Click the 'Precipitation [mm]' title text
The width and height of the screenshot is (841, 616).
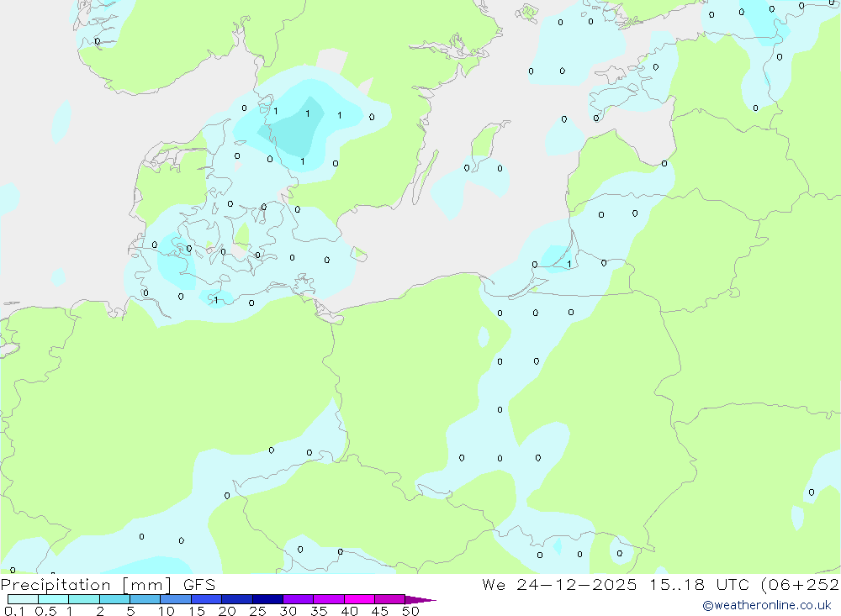[x=86, y=585]
